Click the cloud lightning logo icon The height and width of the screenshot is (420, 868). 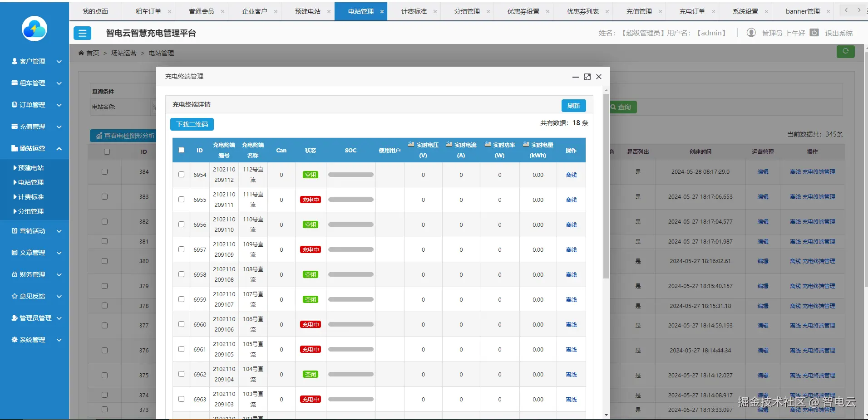click(35, 29)
